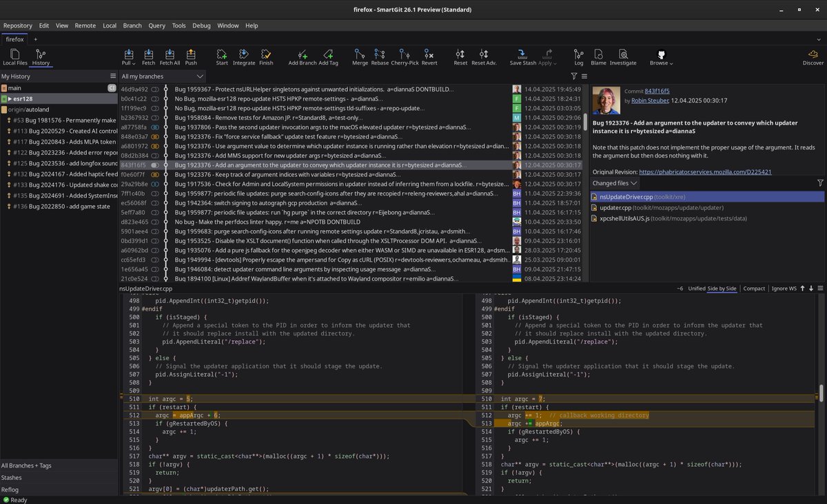
Task: Click the Reset Adv. toolbar icon
Action: coord(484,56)
